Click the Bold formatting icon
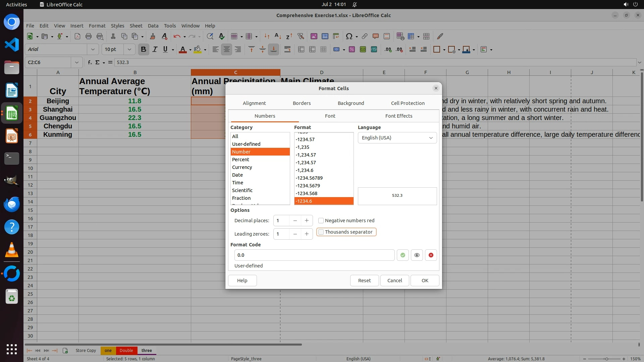The height and width of the screenshot is (362, 644). pos(144,50)
